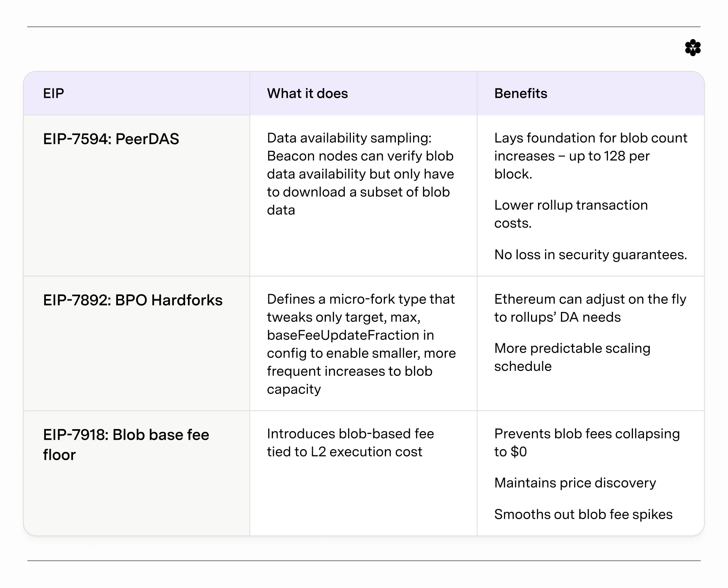Viewport: 728px width, 588px height.
Task: Click 'tied to L2 execution cost' line
Action: pos(344,452)
